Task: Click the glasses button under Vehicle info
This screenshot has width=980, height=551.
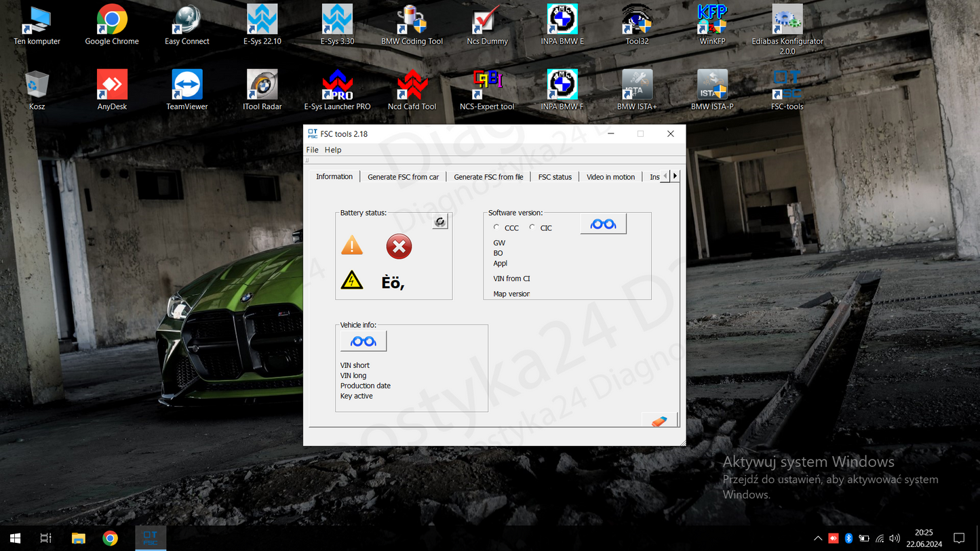Action: (x=362, y=341)
